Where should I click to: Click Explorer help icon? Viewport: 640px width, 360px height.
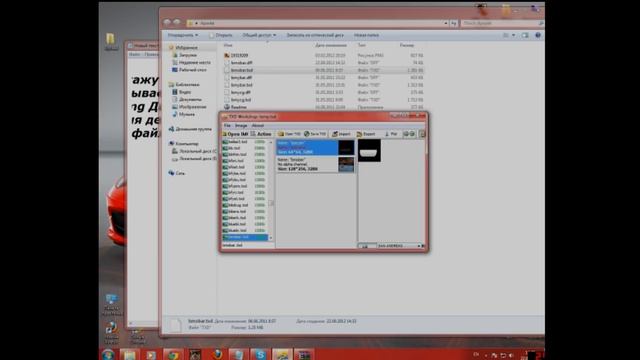click(538, 36)
